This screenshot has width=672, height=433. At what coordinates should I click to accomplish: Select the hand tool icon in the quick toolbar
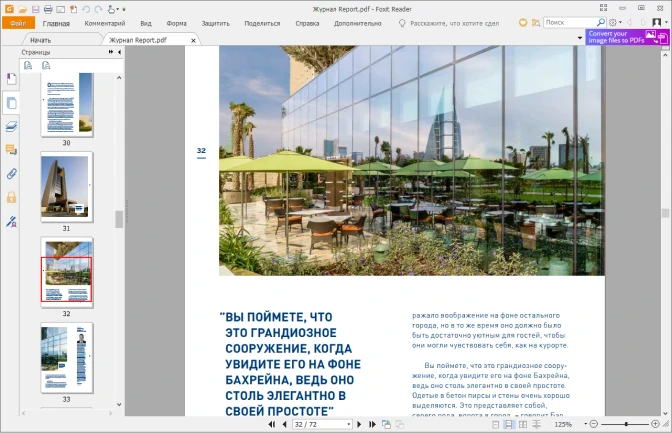point(111,9)
